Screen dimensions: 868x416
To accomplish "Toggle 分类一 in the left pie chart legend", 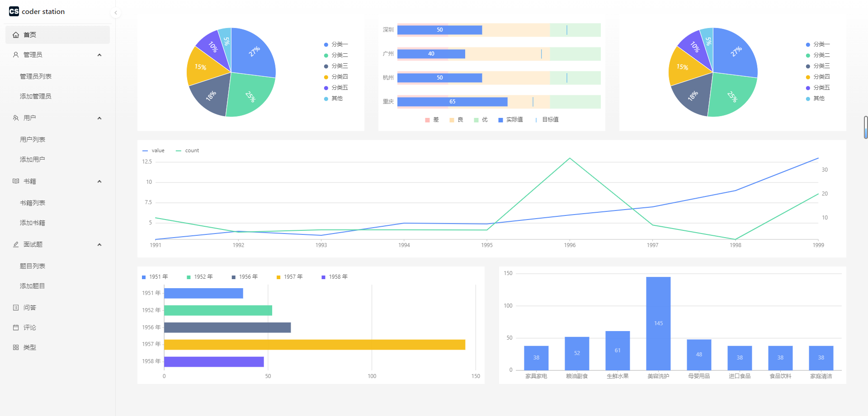I will click(336, 44).
